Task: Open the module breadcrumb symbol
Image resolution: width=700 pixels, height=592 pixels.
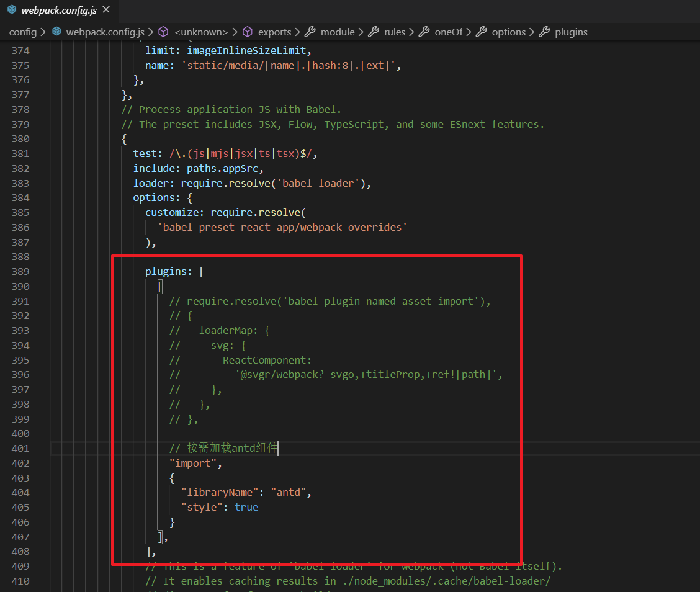Action: click(x=338, y=32)
